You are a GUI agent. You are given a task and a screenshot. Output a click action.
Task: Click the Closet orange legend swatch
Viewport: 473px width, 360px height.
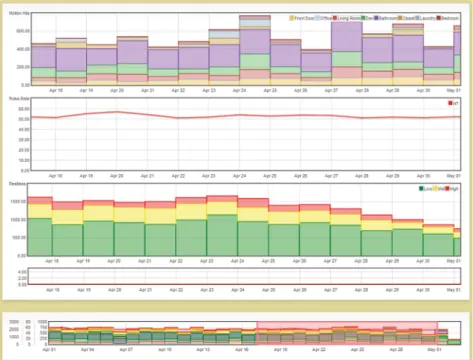coord(400,18)
